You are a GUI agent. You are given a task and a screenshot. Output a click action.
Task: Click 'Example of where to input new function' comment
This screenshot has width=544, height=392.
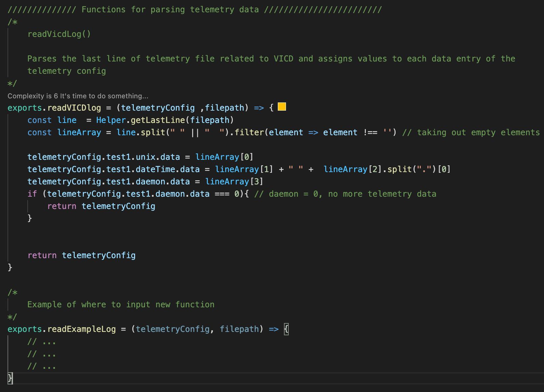pyautogui.click(x=121, y=305)
